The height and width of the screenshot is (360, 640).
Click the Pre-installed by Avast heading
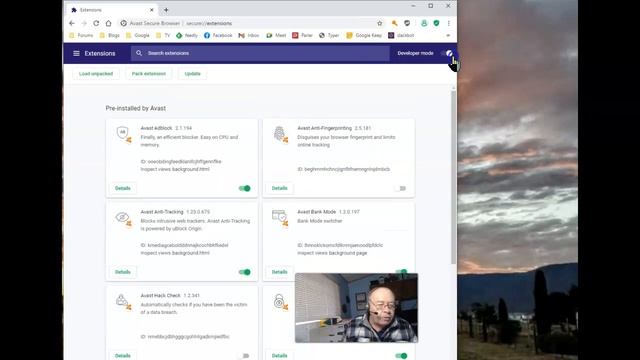[136, 108]
